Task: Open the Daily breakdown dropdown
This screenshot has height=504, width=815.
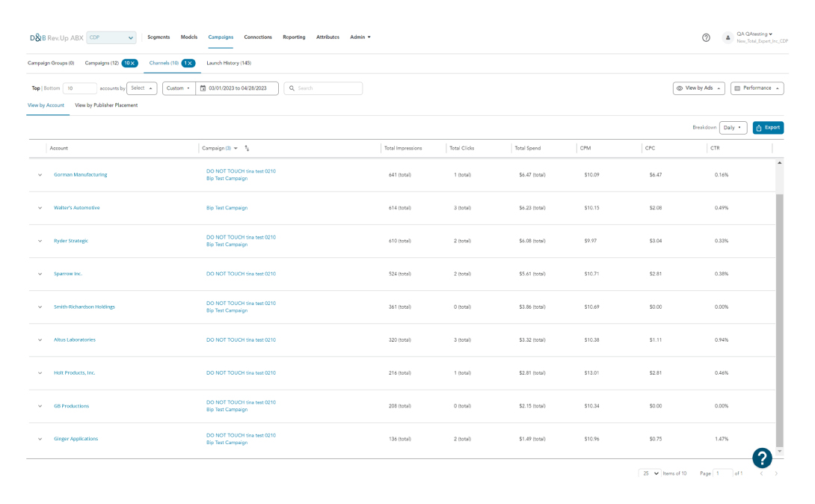Action: pos(733,128)
